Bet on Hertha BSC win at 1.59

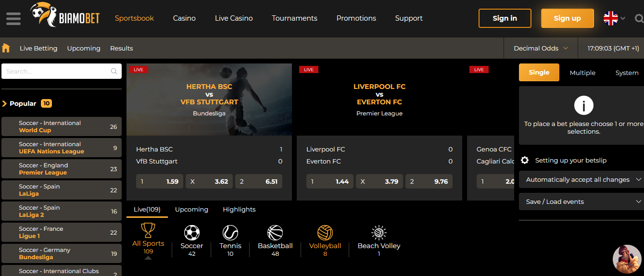pyautogui.click(x=160, y=181)
